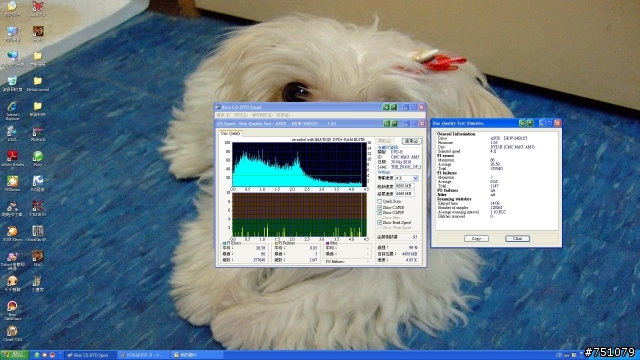Select the Disc Quality tab
This screenshot has width=640, height=360.
(x=231, y=133)
